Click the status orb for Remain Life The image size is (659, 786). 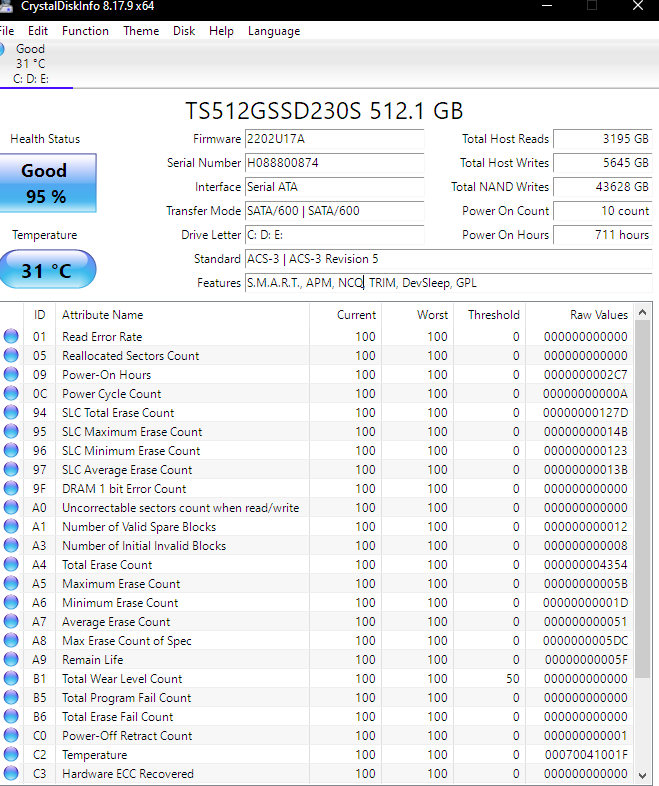(11, 660)
